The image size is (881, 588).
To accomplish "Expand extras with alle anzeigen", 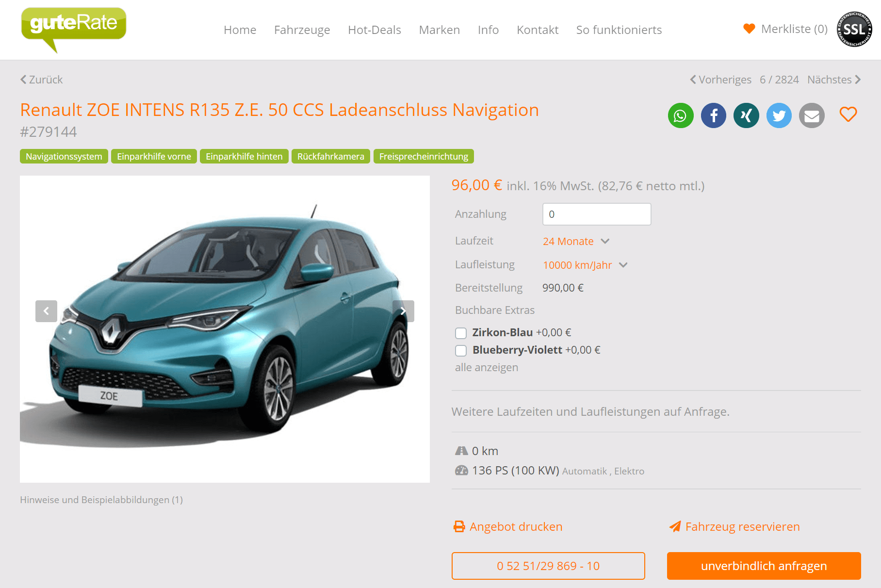I will coord(487,367).
